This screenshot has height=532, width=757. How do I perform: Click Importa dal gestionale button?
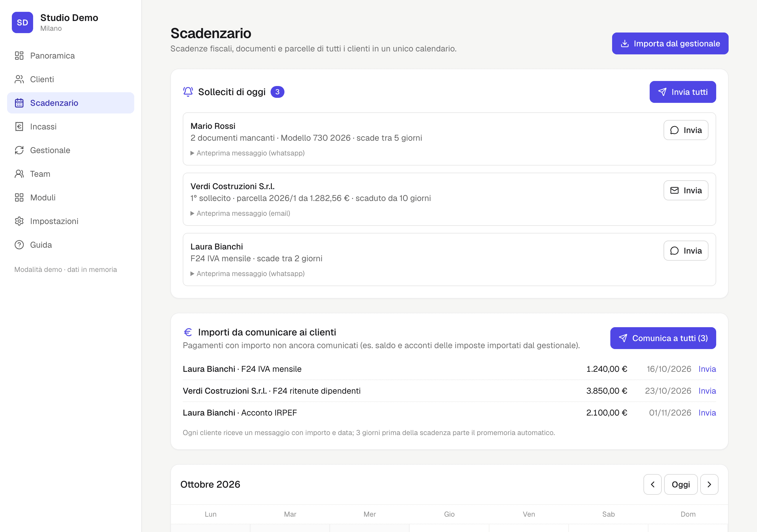tap(670, 43)
